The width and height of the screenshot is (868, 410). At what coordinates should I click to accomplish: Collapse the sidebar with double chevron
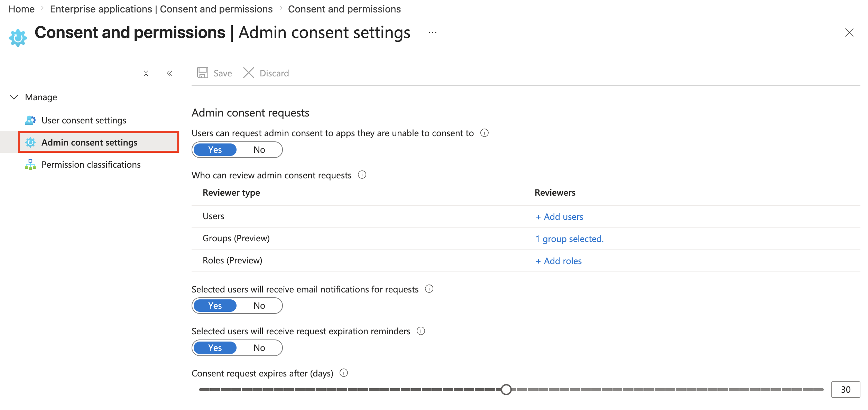(x=169, y=73)
